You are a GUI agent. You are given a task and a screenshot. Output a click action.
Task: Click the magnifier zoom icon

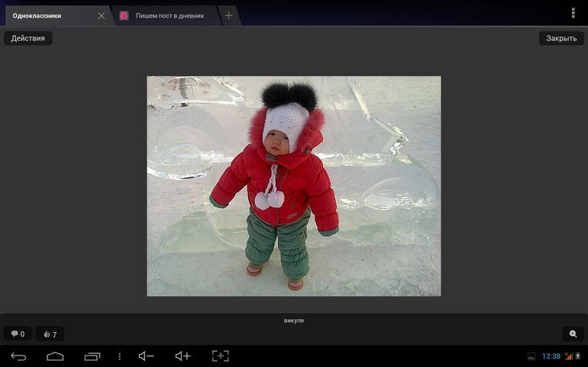[x=573, y=334]
